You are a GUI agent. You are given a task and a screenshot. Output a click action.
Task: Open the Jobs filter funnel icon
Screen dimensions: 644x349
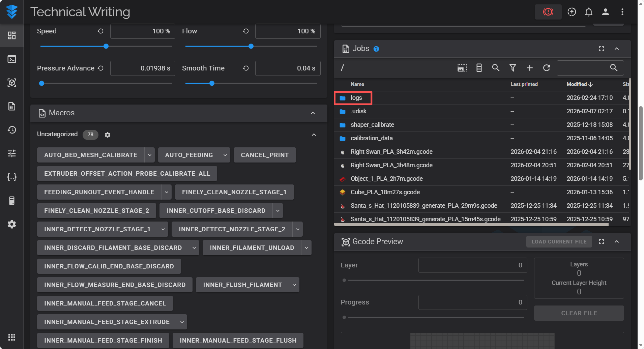[x=513, y=68]
